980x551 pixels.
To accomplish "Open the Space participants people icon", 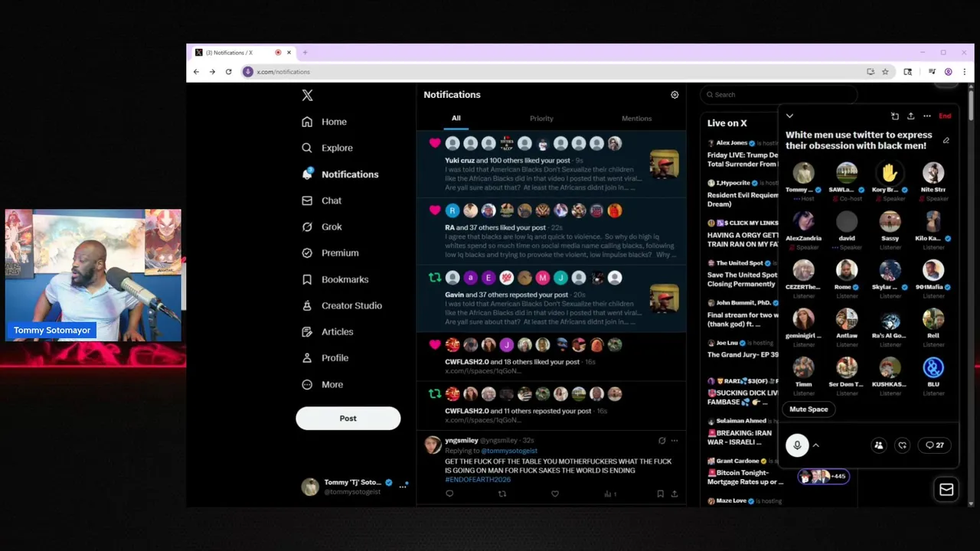I will [x=879, y=445].
